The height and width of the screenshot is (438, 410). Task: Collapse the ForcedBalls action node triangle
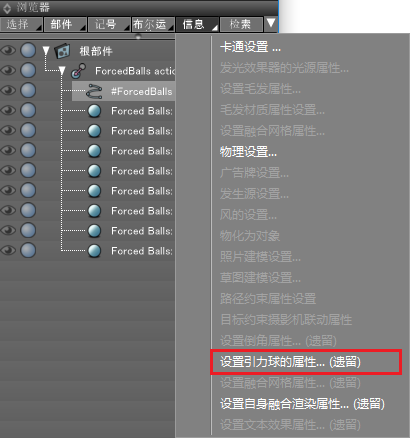62,70
